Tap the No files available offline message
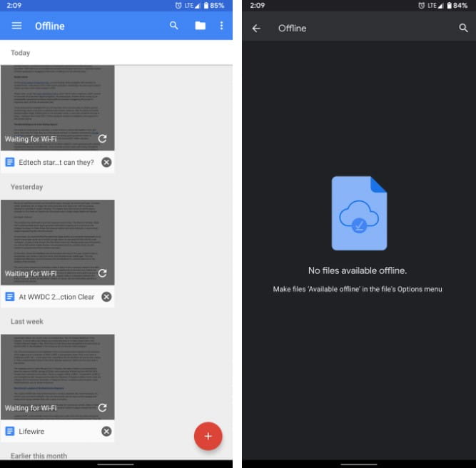 pos(358,270)
